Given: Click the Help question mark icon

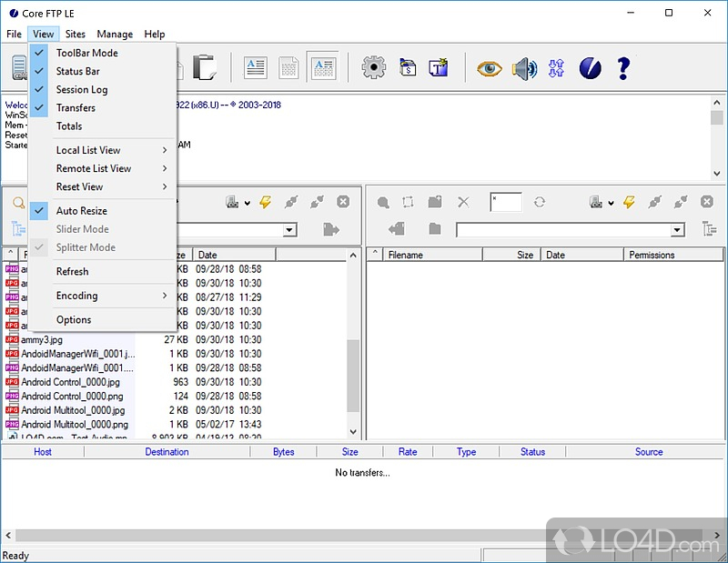Looking at the screenshot, I should (x=623, y=66).
